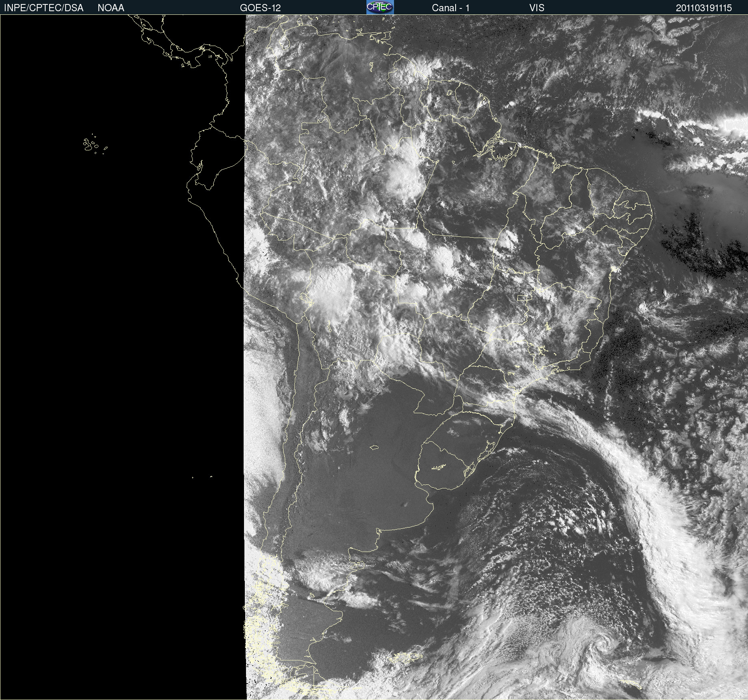
Task: Click the INPE/CPTEC/DSA header text
Action: (x=44, y=8)
